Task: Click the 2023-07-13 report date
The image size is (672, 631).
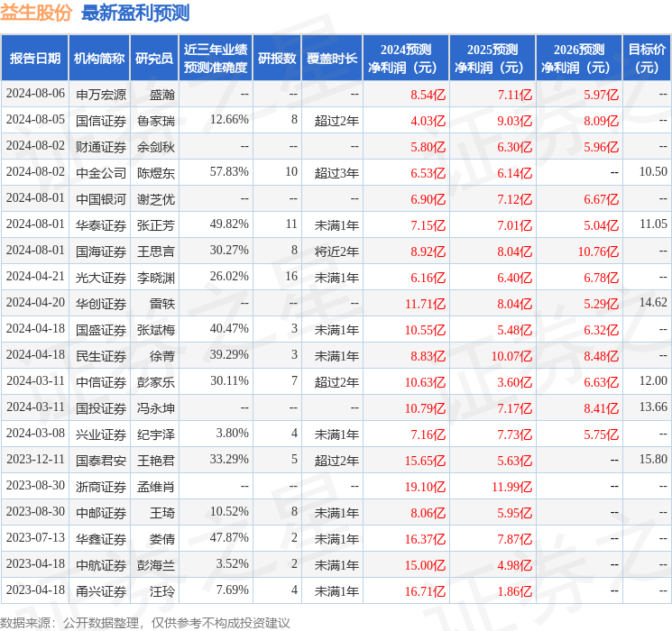Action: coord(35,537)
